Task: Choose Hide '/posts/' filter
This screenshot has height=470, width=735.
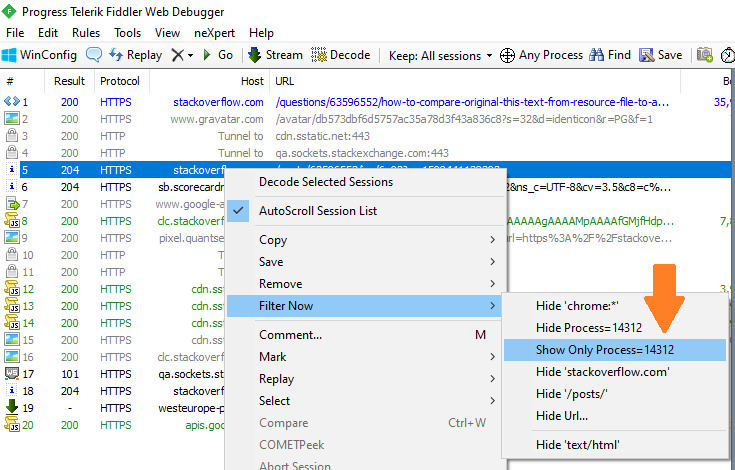Action: point(615,394)
